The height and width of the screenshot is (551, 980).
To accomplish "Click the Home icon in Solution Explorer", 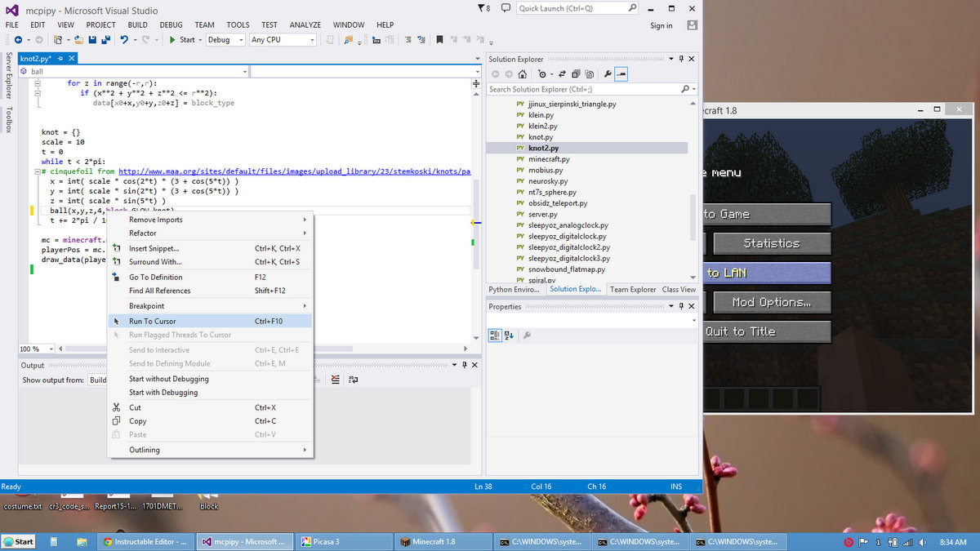I will pos(523,73).
